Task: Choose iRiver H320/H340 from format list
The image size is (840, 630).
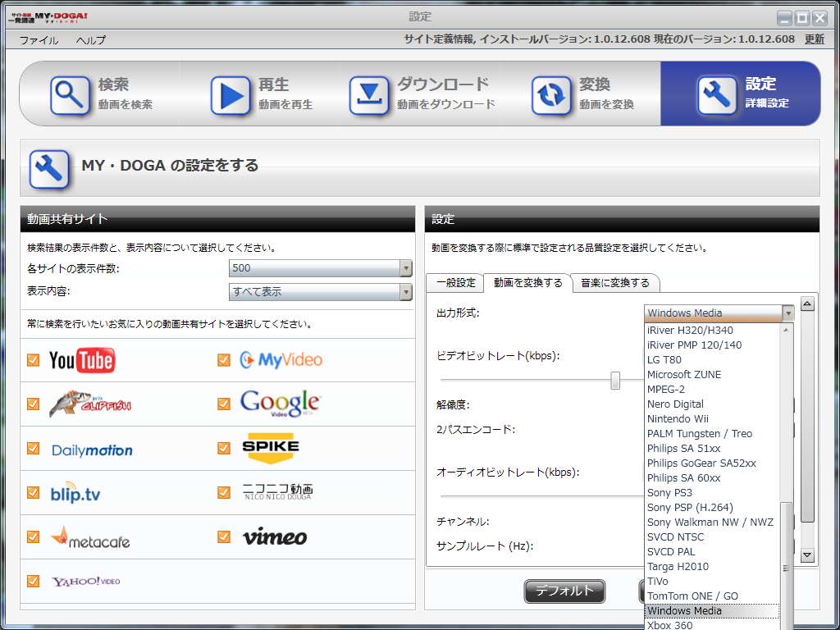Action: pos(712,331)
